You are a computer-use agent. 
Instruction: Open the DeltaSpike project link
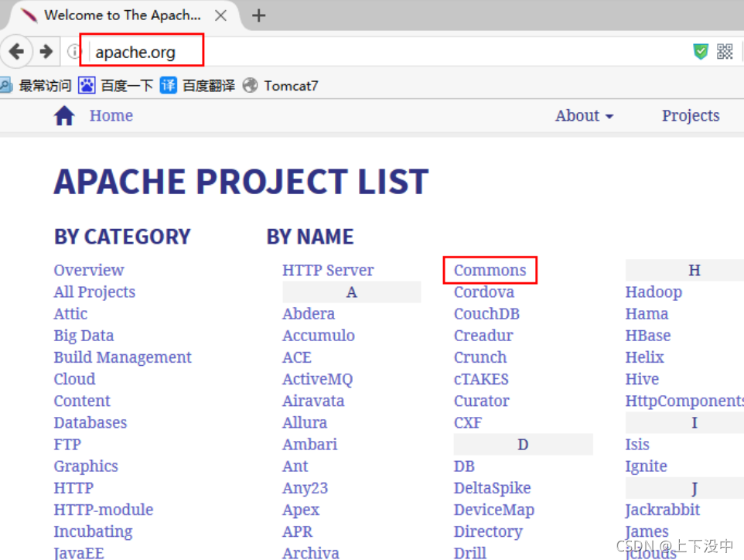tap(492, 488)
